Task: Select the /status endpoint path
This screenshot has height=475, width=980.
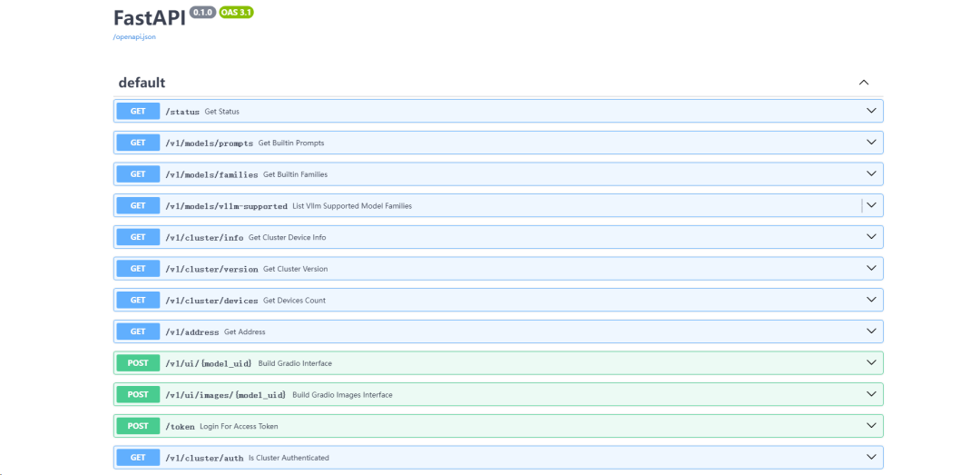Action: click(x=182, y=112)
